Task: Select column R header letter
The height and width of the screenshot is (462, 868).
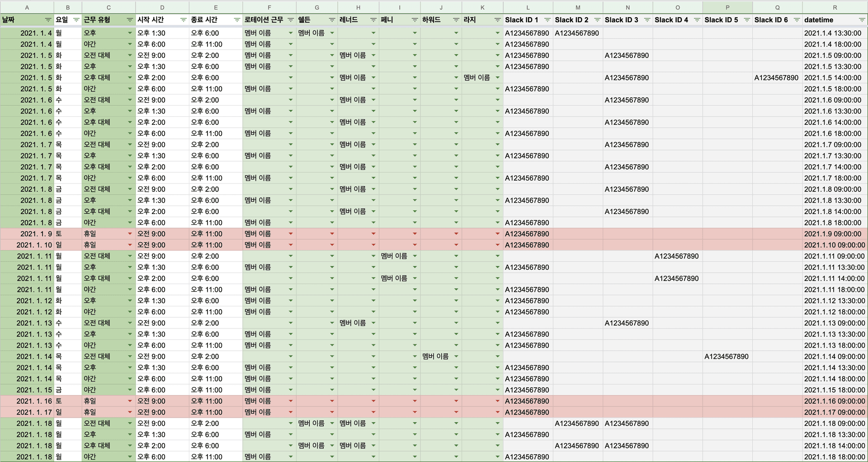Action: click(835, 7)
